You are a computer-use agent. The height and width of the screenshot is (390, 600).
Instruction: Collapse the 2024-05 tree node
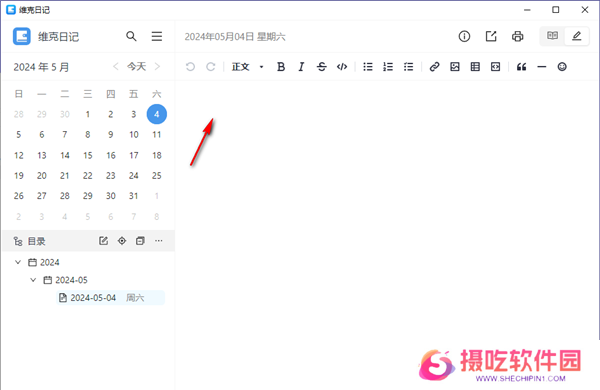point(33,280)
